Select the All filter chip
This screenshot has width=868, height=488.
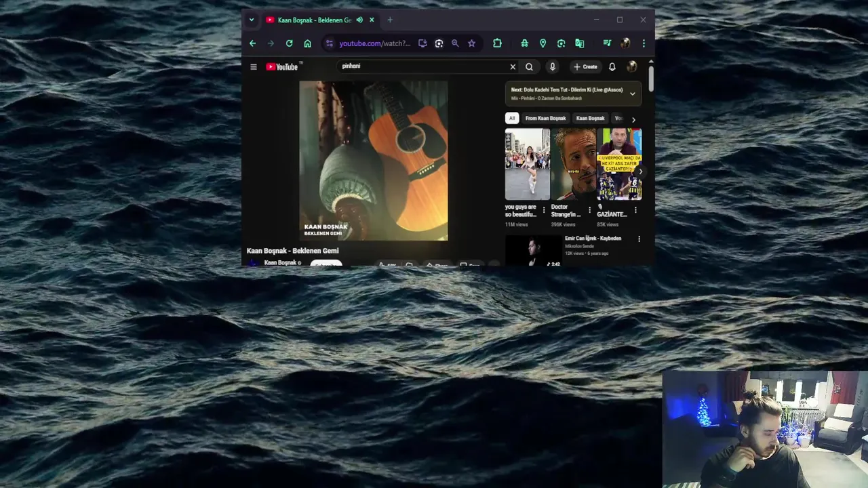point(511,118)
